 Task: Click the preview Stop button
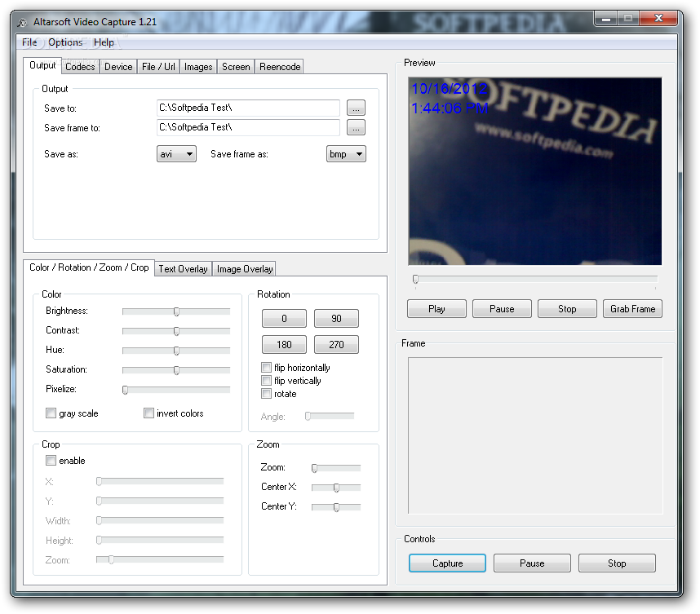click(x=567, y=309)
